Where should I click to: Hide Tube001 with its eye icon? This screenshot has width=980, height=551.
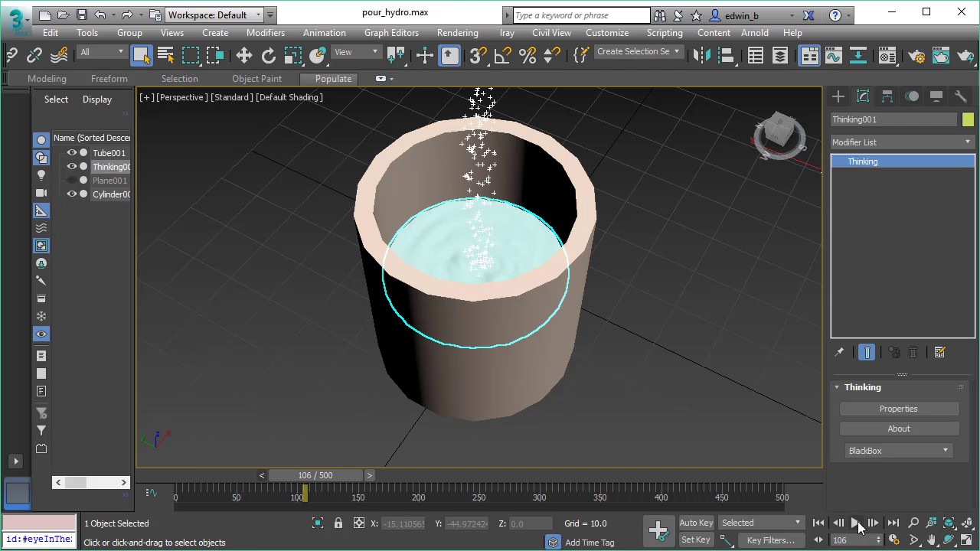tap(72, 153)
